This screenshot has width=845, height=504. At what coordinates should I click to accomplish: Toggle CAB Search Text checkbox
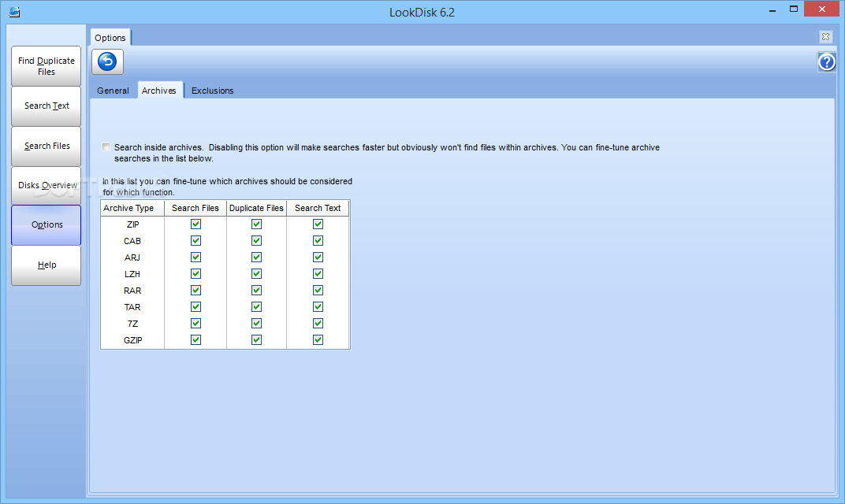[x=318, y=241]
